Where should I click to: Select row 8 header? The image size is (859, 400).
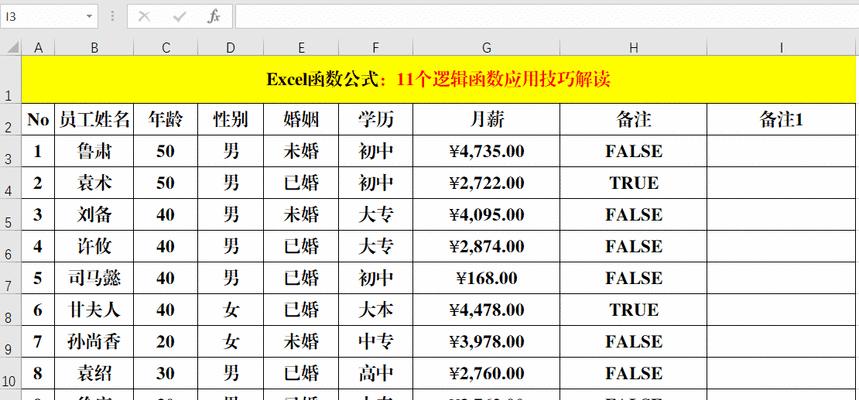(10, 310)
